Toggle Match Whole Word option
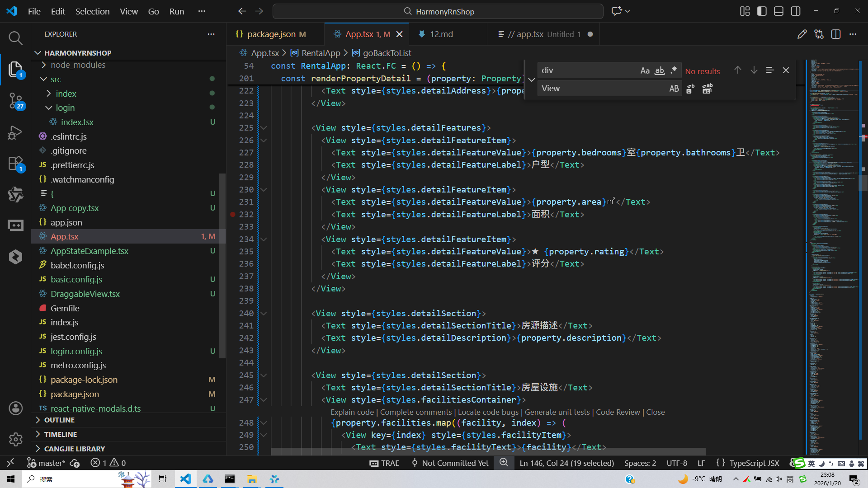The width and height of the screenshot is (868, 488). [660, 70]
